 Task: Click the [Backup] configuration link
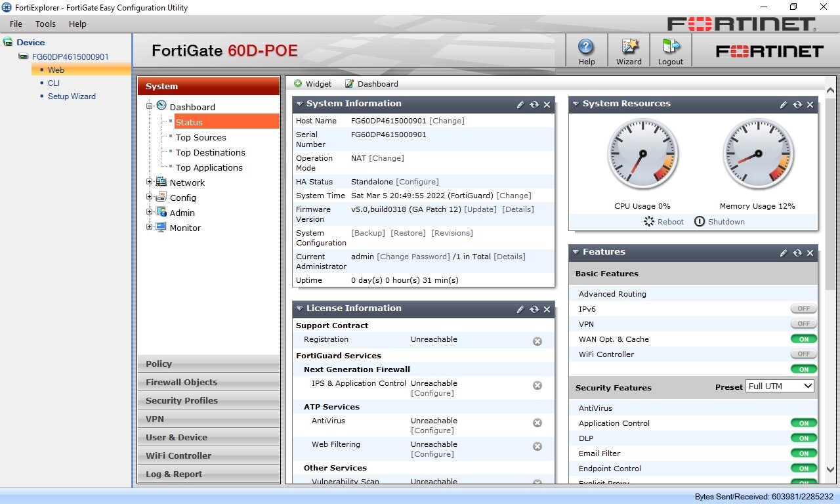click(368, 233)
